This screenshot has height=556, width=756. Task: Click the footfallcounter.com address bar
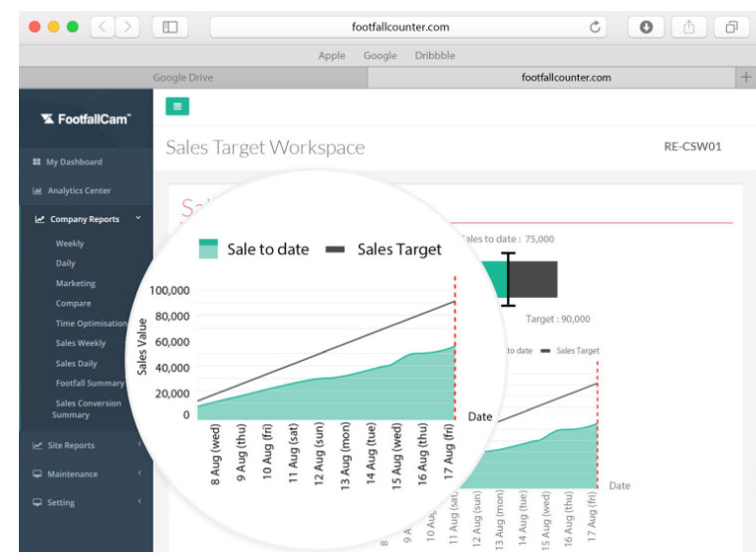click(400, 27)
